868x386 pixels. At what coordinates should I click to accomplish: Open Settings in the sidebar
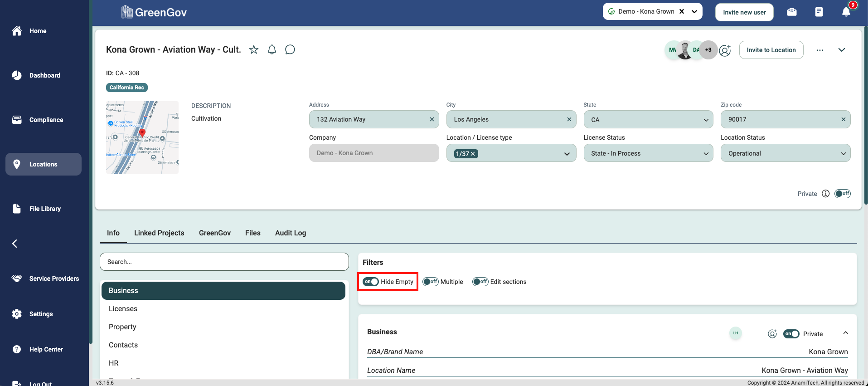click(32, 314)
